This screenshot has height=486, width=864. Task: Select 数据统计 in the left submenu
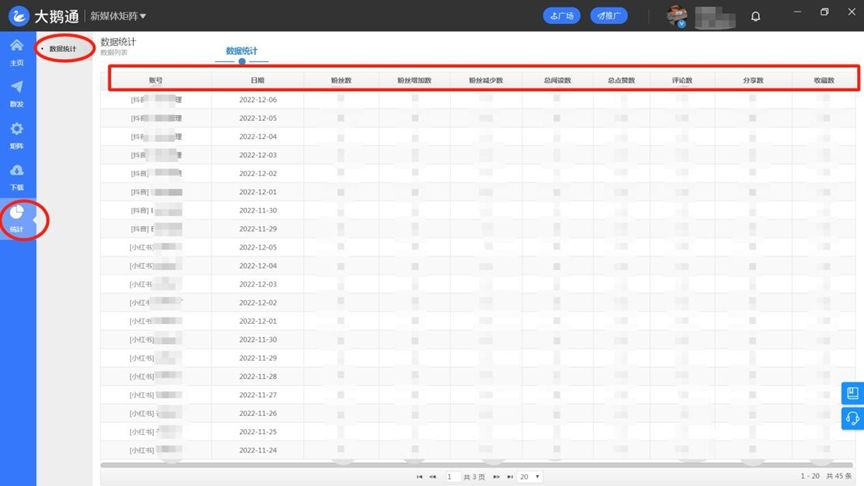(x=63, y=48)
